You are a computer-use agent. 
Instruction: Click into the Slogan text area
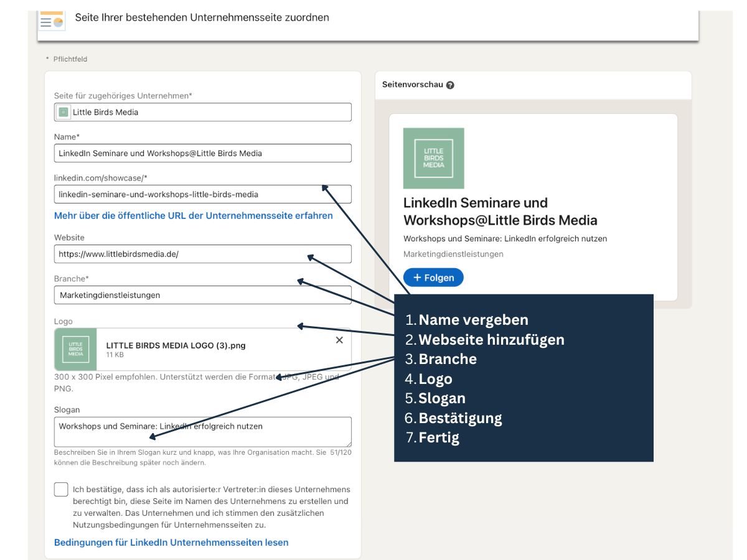203,432
